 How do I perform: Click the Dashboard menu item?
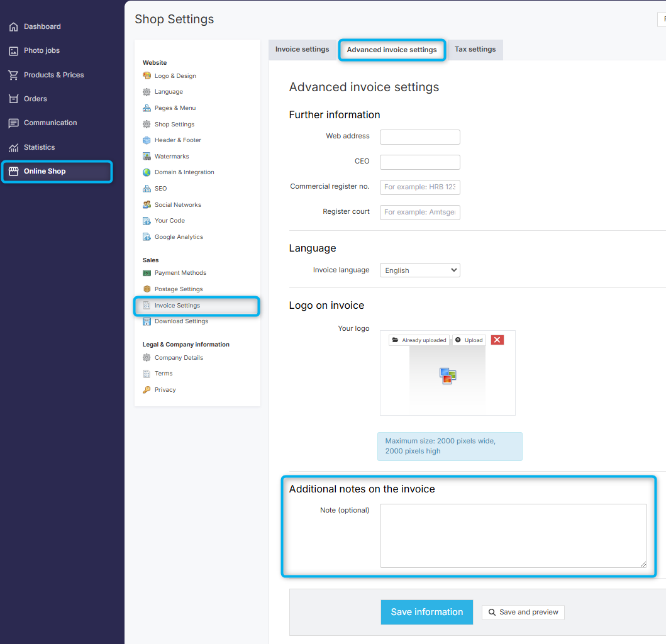click(x=42, y=27)
